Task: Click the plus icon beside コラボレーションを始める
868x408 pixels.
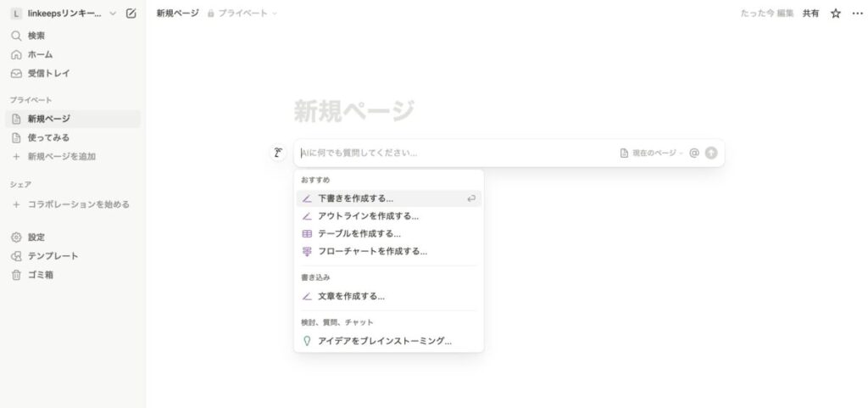Action: coord(17,204)
